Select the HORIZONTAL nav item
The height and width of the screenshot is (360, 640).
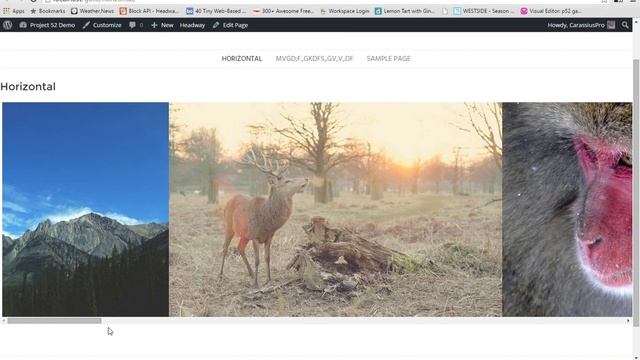tap(242, 59)
